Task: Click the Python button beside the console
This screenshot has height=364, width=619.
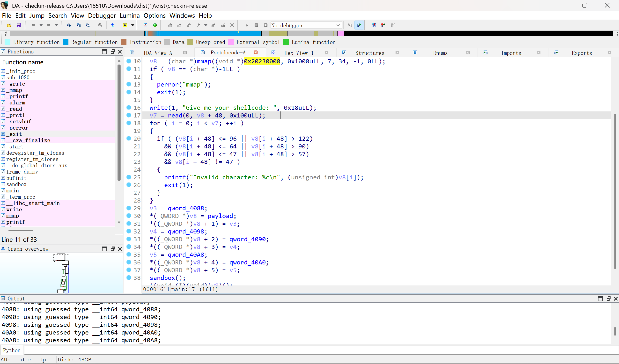Action: coord(12,350)
